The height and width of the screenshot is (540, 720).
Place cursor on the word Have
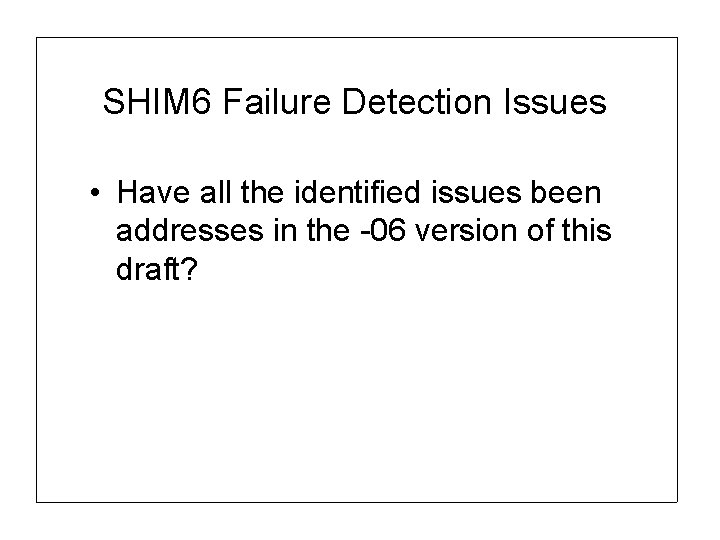coord(153,192)
